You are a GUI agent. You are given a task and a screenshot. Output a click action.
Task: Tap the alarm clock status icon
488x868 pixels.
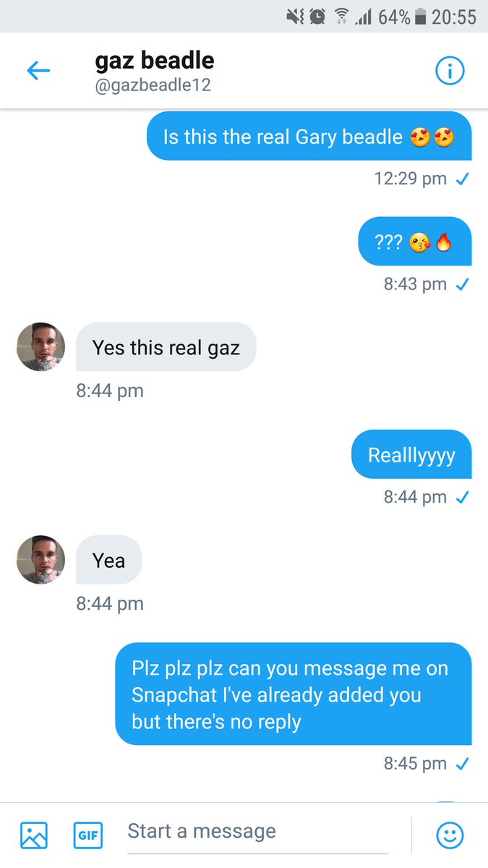pyautogui.click(x=317, y=17)
